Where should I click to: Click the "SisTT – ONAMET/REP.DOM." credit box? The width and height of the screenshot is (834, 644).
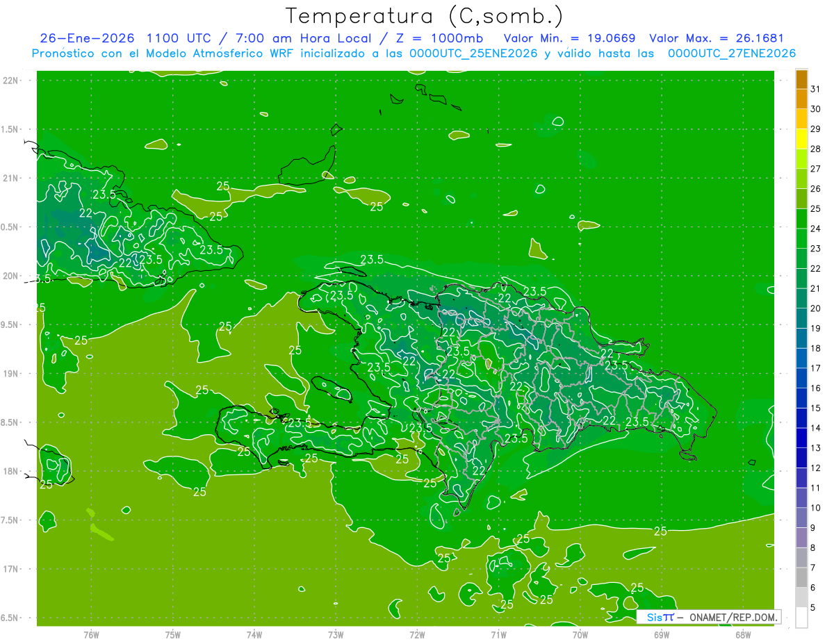[709, 617]
